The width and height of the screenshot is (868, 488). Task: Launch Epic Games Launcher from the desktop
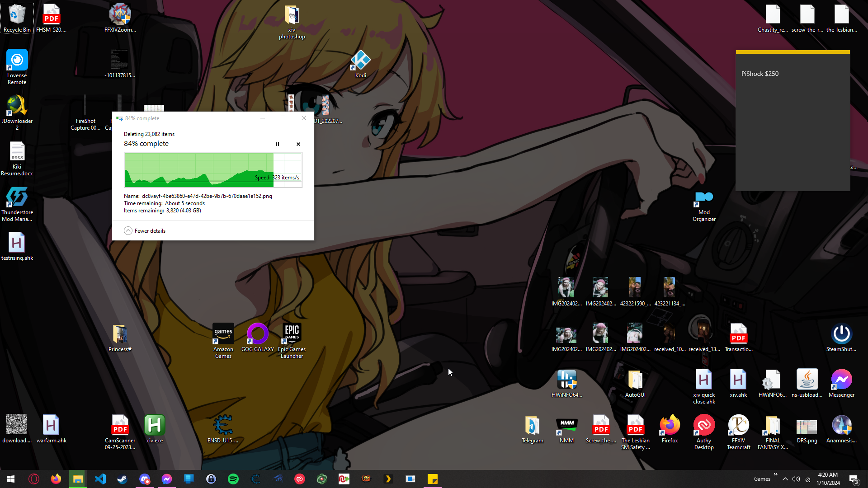click(x=292, y=341)
